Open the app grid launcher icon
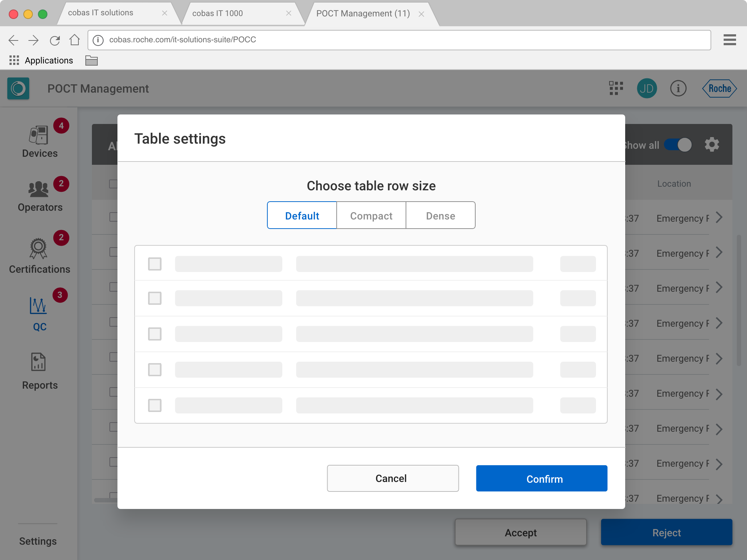Viewport: 747px width, 560px height. pos(616,88)
